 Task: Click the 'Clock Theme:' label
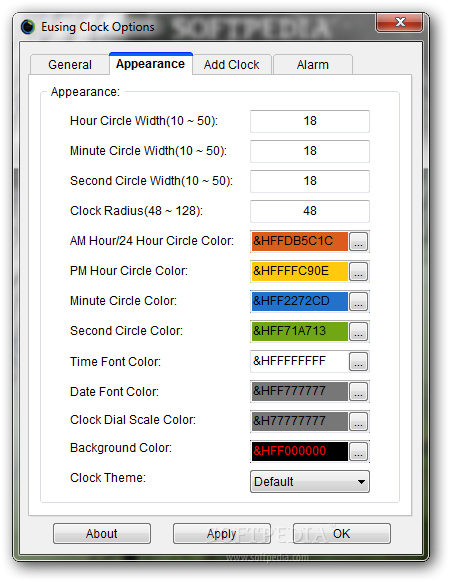pyautogui.click(x=108, y=478)
